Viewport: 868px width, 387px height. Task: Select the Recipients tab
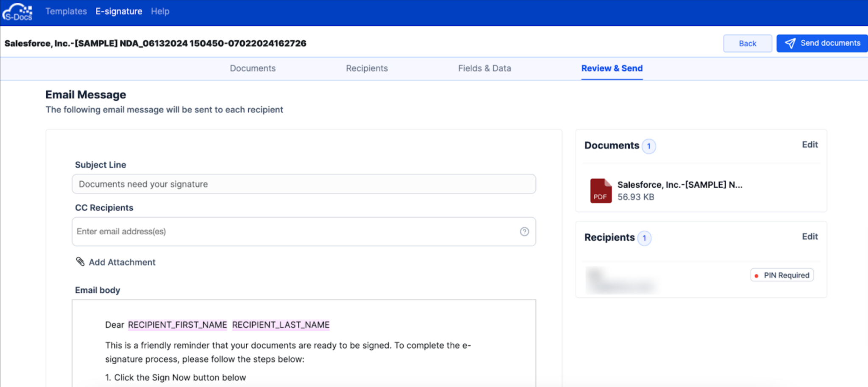tap(367, 68)
